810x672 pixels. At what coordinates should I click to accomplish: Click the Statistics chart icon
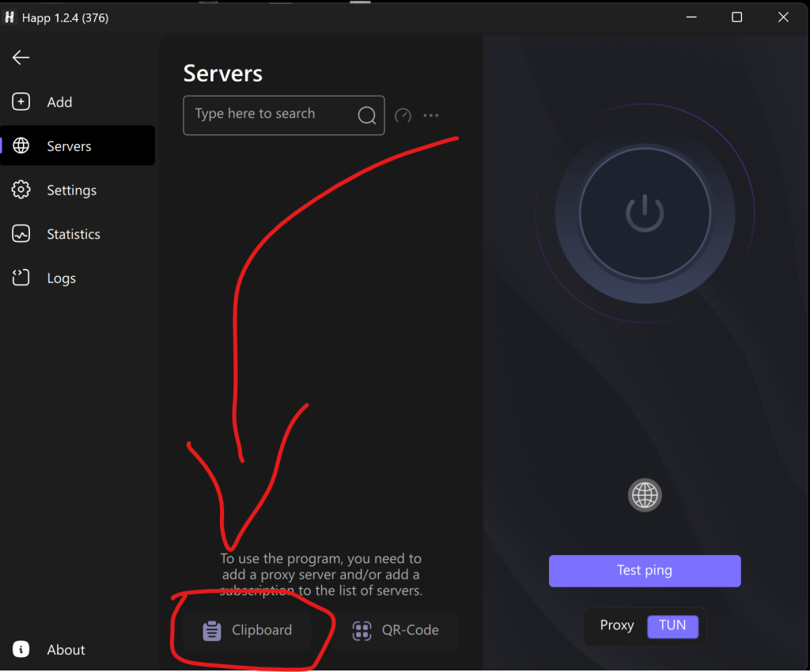pyautogui.click(x=21, y=234)
